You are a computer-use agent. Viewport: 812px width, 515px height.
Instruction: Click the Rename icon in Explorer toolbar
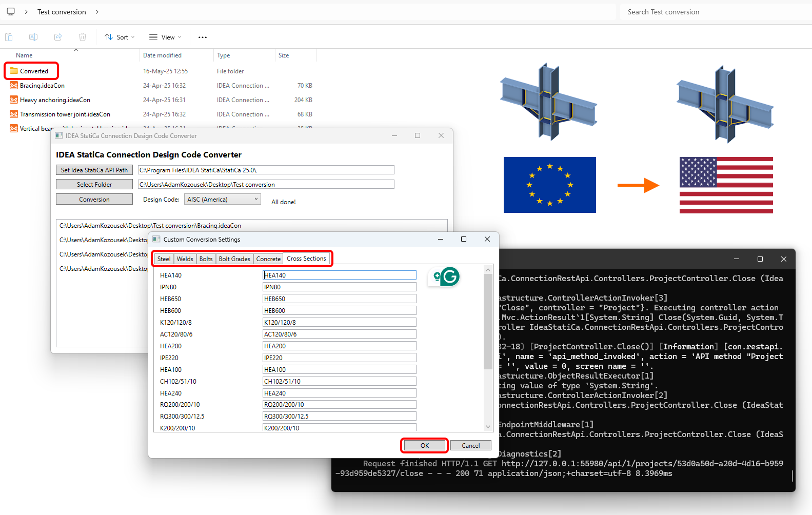[33, 37]
